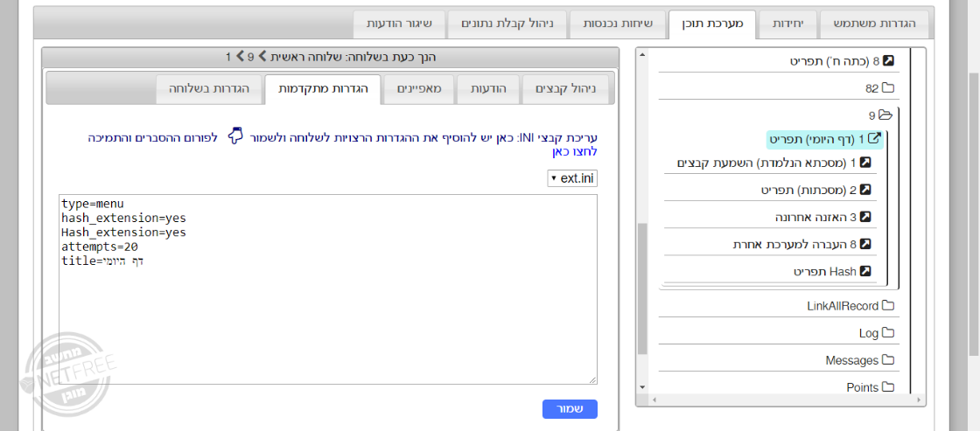980x431 pixels.
Task: Click the external link icon on 1 (דף היומי) תפריט
Action: (x=875, y=139)
